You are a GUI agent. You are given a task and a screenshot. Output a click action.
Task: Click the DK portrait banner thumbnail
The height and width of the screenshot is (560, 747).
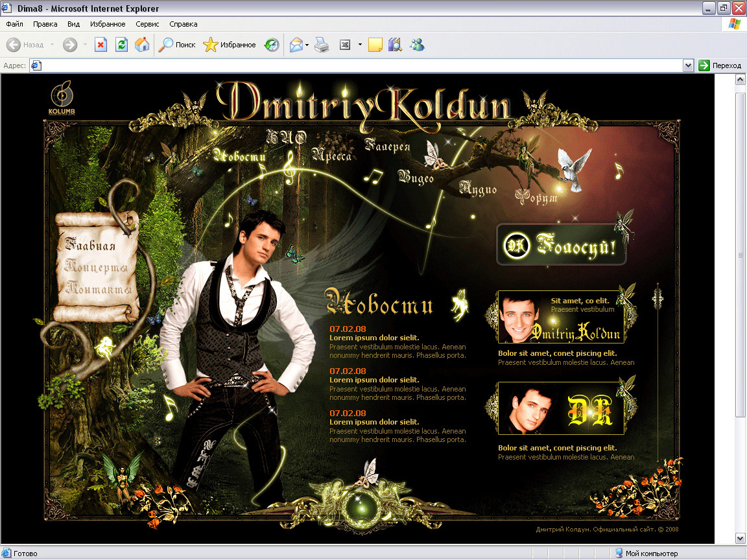click(x=561, y=408)
